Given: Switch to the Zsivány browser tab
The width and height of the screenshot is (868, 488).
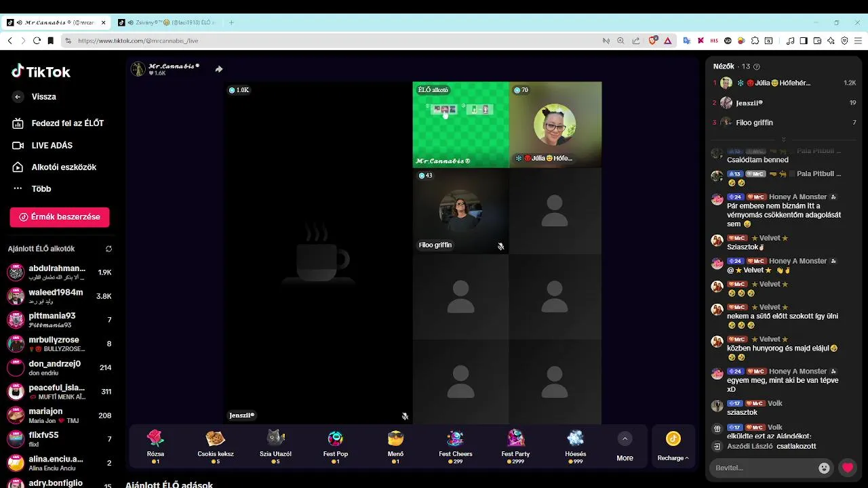Looking at the screenshot, I should pos(167,22).
